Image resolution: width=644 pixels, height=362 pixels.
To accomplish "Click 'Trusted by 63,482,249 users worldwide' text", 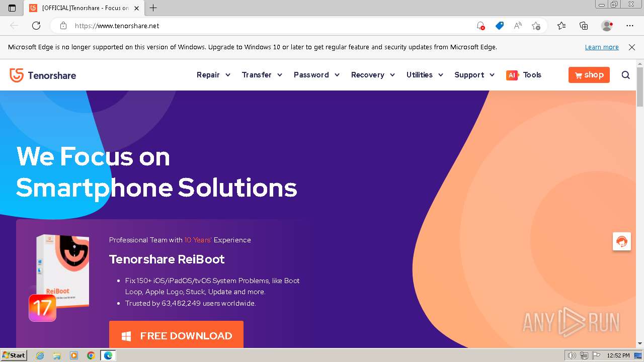I will point(190,303).
